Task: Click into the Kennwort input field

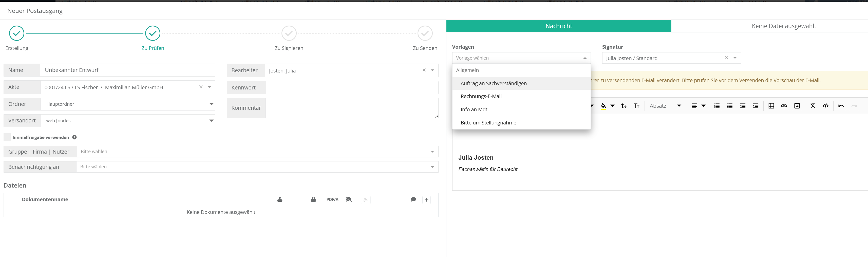Action: [x=352, y=88]
